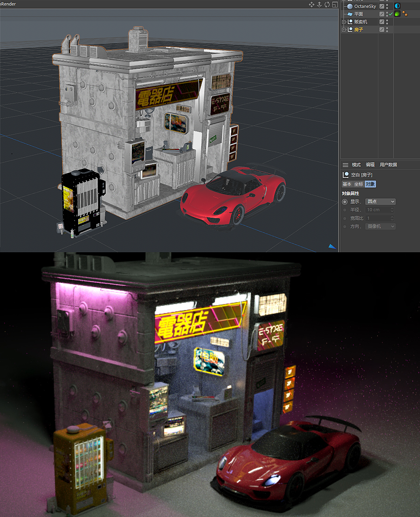Screen dimensions: 420x517
Task: Click the 宽高比 stepper arrows
Action: pos(392,218)
